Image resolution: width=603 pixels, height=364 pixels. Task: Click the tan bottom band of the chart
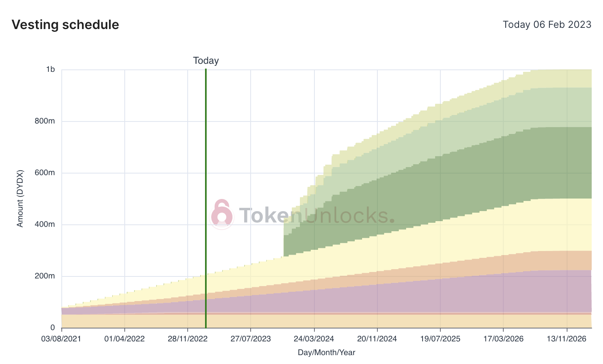[323, 321]
